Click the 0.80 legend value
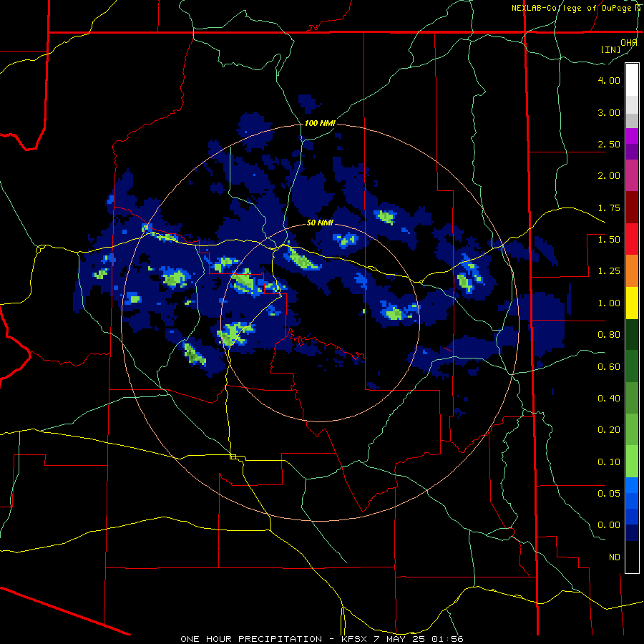 (x=609, y=335)
